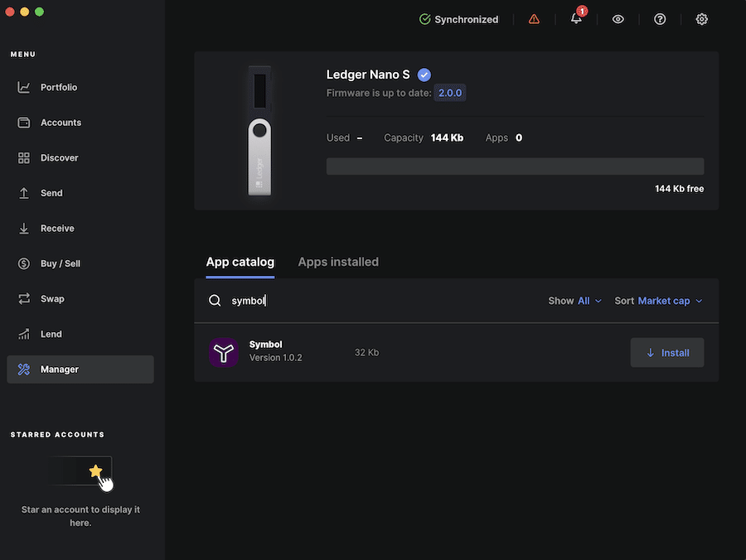This screenshot has width=746, height=560.
Task: Open Lend from the sidebar
Action: (80, 334)
